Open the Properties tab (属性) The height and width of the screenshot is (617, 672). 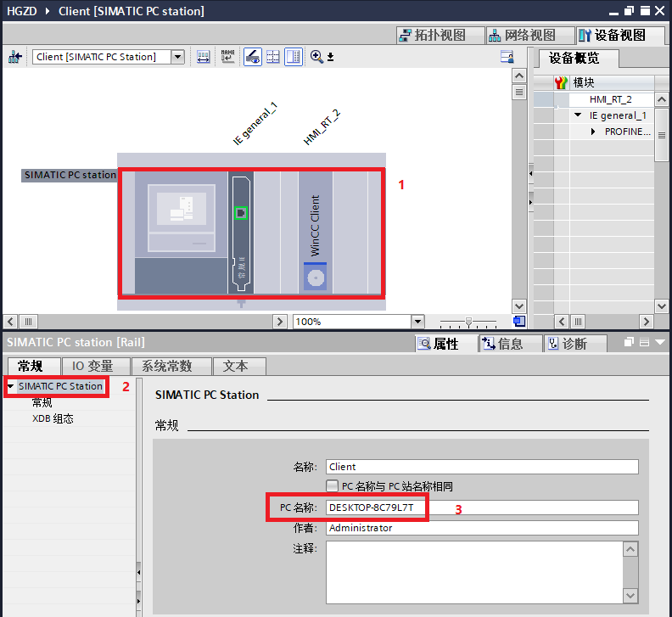[x=445, y=344]
